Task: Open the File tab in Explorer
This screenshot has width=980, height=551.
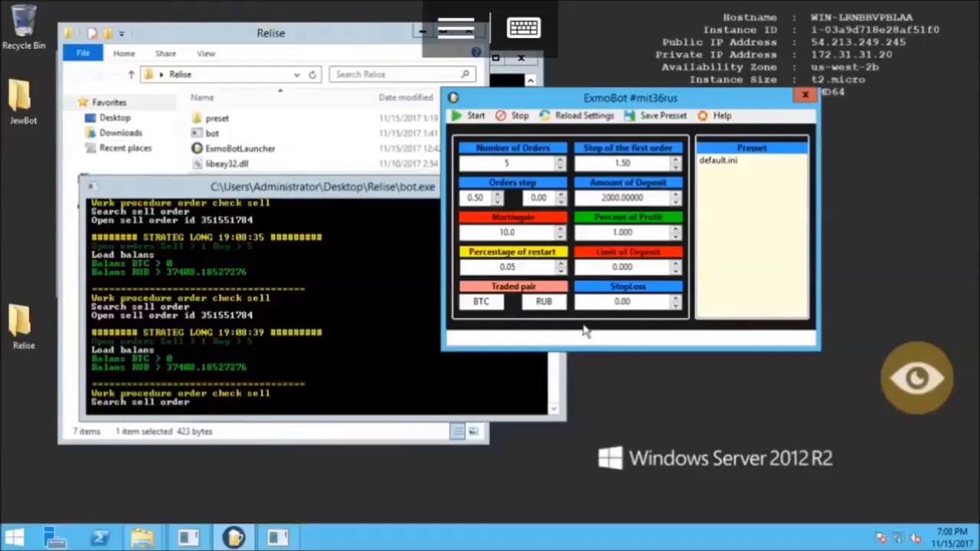Action: (83, 53)
